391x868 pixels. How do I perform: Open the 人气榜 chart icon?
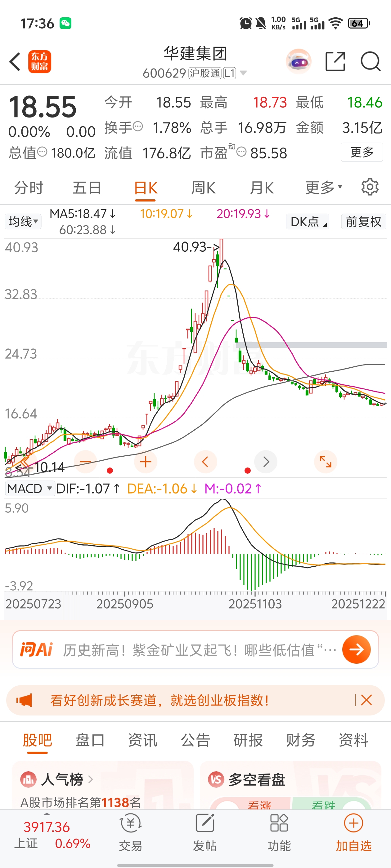(28, 779)
